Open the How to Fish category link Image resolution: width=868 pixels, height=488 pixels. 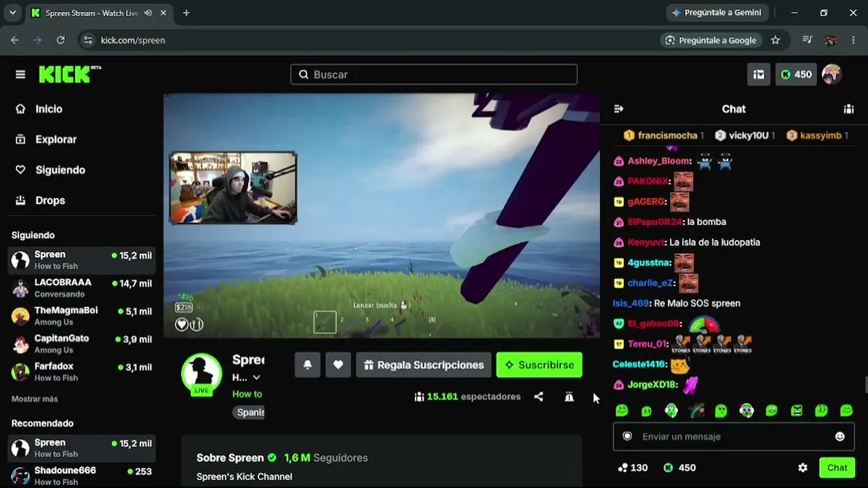tap(248, 394)
